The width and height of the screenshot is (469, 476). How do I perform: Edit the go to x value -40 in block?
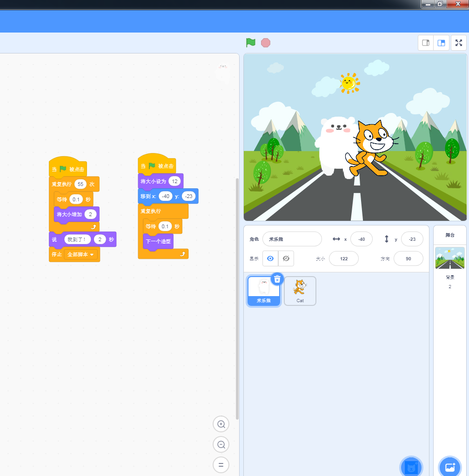tap(166, 196)
